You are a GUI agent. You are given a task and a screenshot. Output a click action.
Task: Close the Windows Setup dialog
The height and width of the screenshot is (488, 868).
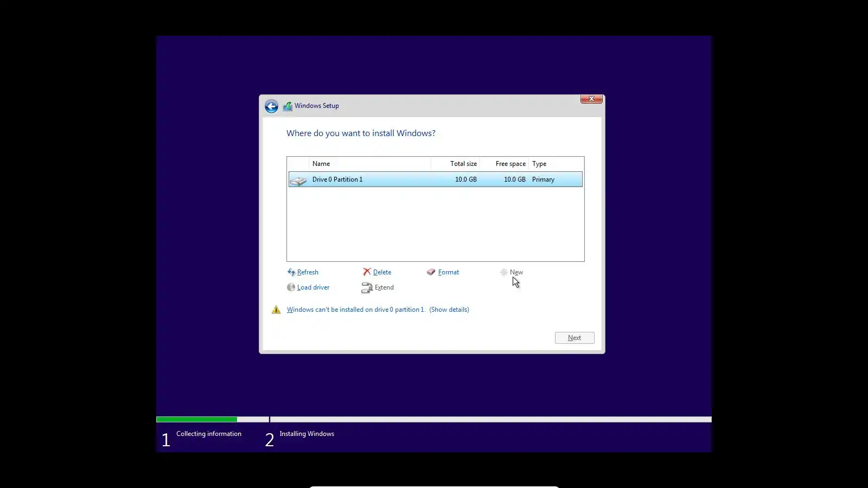[x=591, y=99]
